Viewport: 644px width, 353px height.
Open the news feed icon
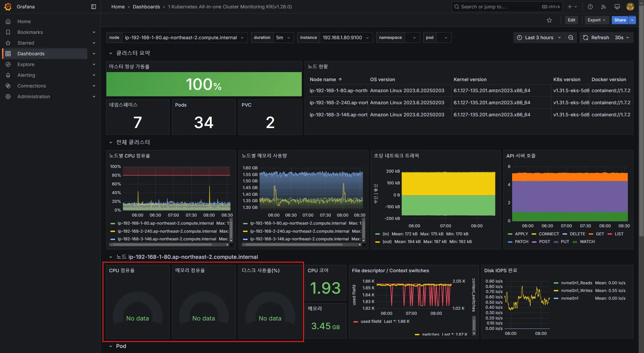tap(603, 7)
